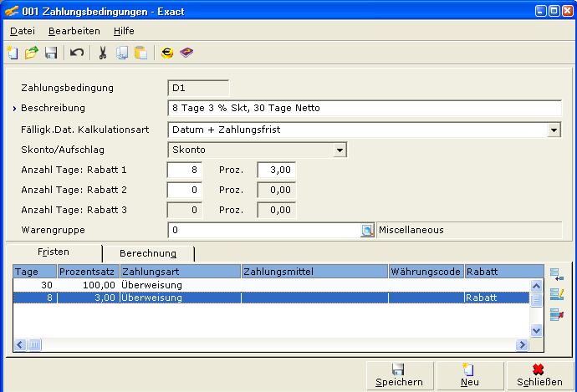
Task: Click the 3,00 cell in selected row
Action: (x=89, y=298)
